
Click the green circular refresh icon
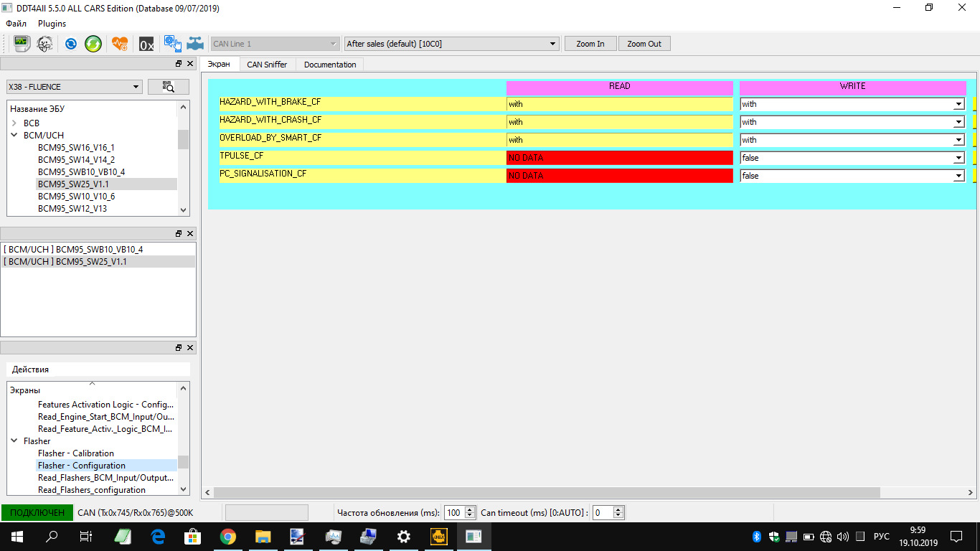(x=93, y=44)
